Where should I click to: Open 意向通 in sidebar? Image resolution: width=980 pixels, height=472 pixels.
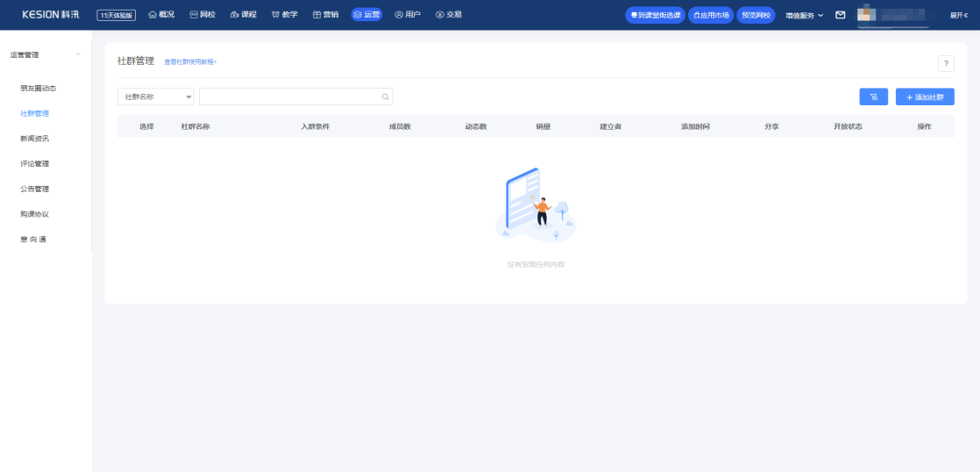(x=33, y=239)
